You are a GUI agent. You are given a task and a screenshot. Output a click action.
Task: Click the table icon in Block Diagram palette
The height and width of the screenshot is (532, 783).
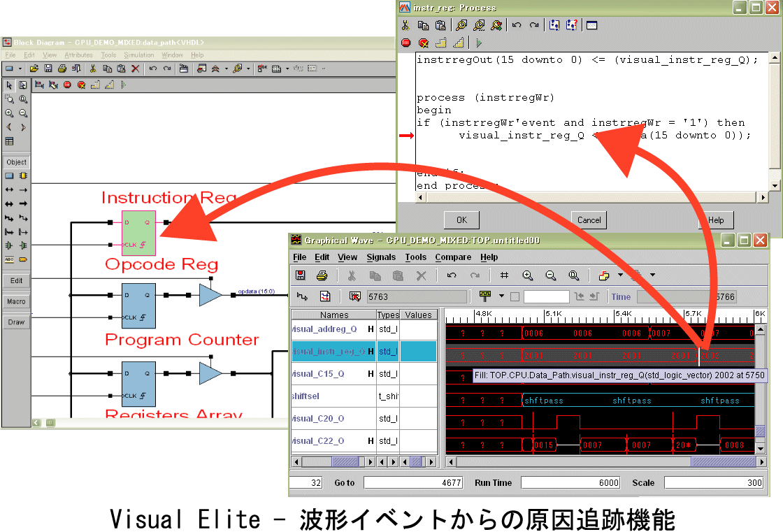coord(9,141)
